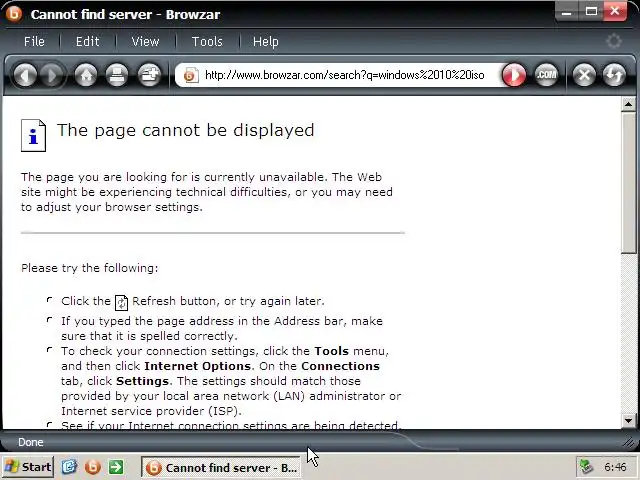This screenshot has height=480, width=640.
Task: Launch Browzar from quick launch bar
Action: point(93,467)
